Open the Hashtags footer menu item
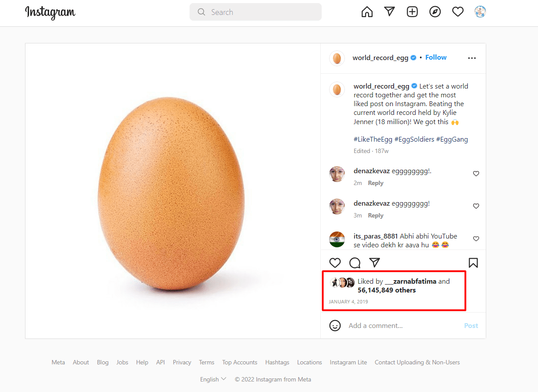 (277, 362)
